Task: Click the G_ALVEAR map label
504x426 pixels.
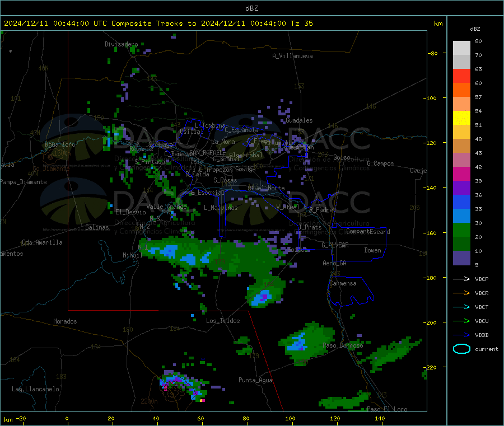Action: 335,245
